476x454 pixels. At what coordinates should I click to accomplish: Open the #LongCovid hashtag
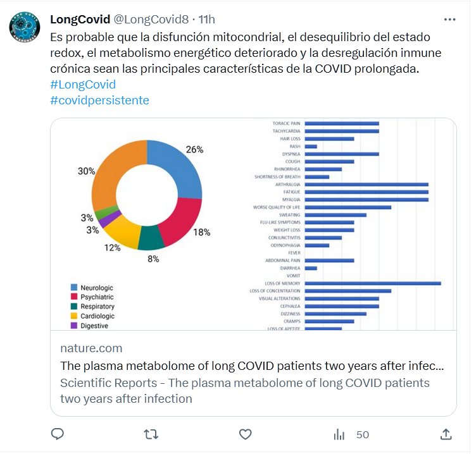[x=82, y=84]
